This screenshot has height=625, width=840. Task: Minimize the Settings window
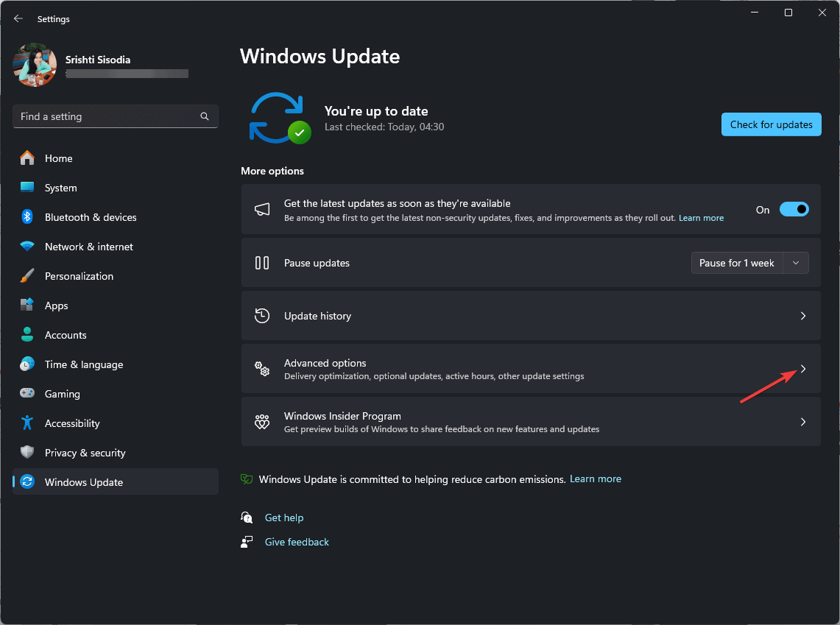(x=755, y=13)
